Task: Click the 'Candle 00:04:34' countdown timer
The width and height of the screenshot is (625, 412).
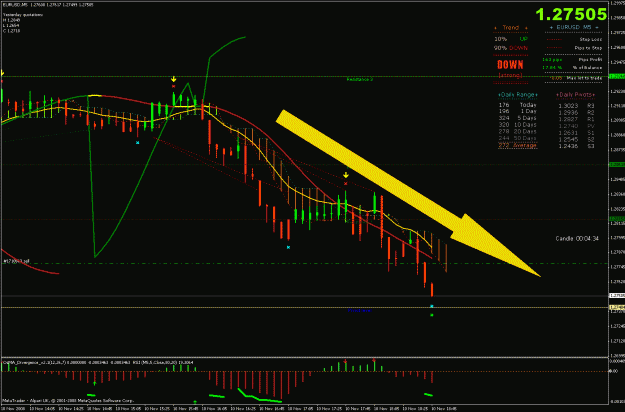Action: [577, 238]
